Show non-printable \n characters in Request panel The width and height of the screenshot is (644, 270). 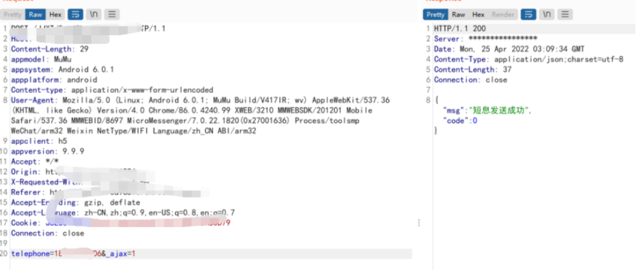94,15
